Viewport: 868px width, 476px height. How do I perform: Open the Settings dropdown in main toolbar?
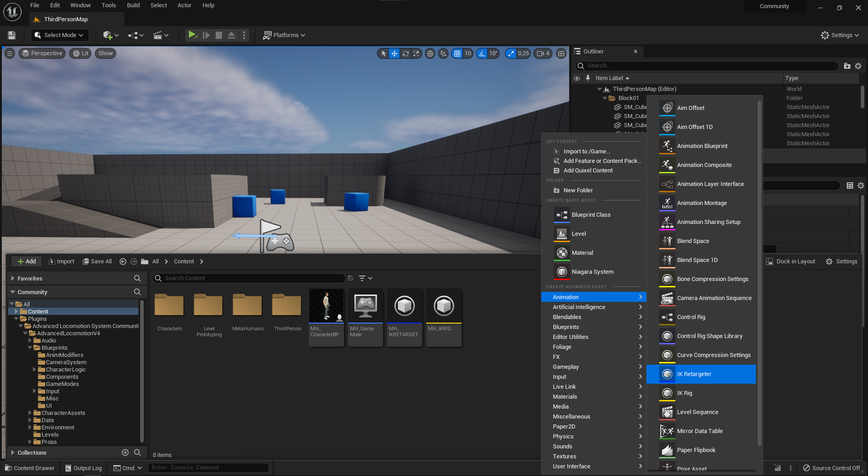coord(840,35)
